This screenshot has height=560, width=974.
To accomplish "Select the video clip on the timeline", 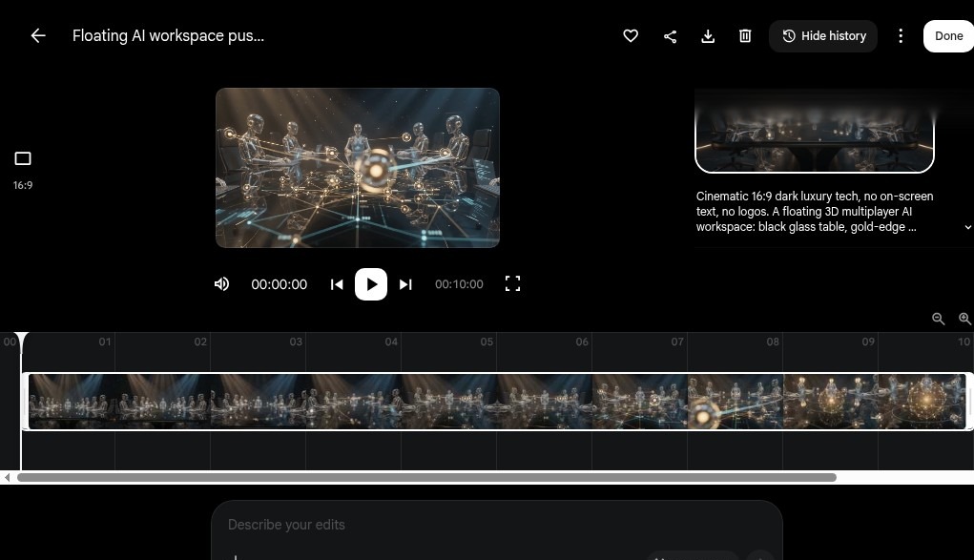I will pos(497,402).
